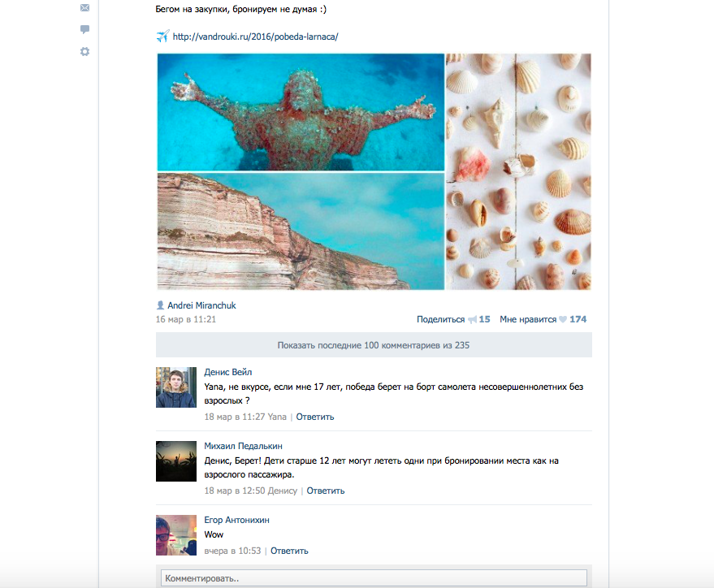Image resolution: width=714 pixels, height=588 pixels.
Task: Click the megaphone share icon
Action: click(472, 320)
